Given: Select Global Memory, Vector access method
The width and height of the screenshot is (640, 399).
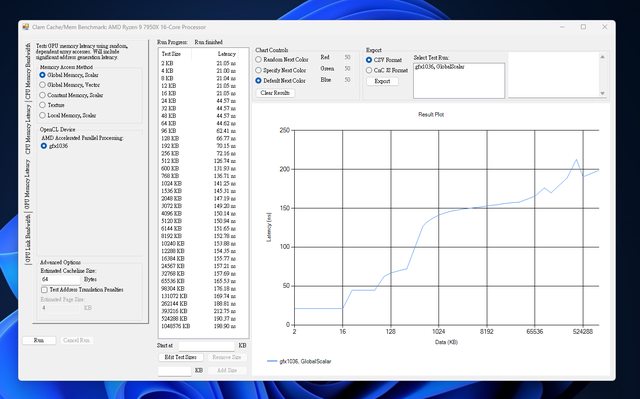Looking at the screenshot, I should point(70,85).
